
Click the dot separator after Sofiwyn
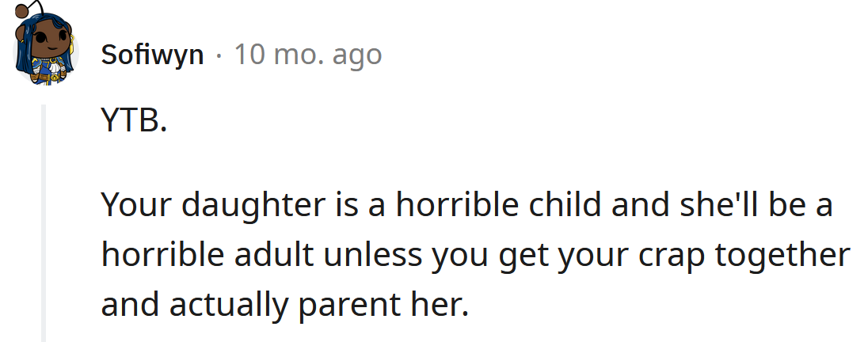click(x=219, y=55)
